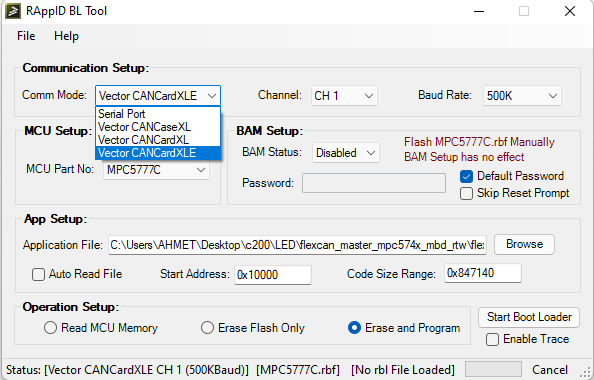Image resolution: width=594 pixels, height=380 pixels.
Task: Click status text Vector CANCardXLE CH 1 (500KBaud)
Action: [x=146, y=370]
